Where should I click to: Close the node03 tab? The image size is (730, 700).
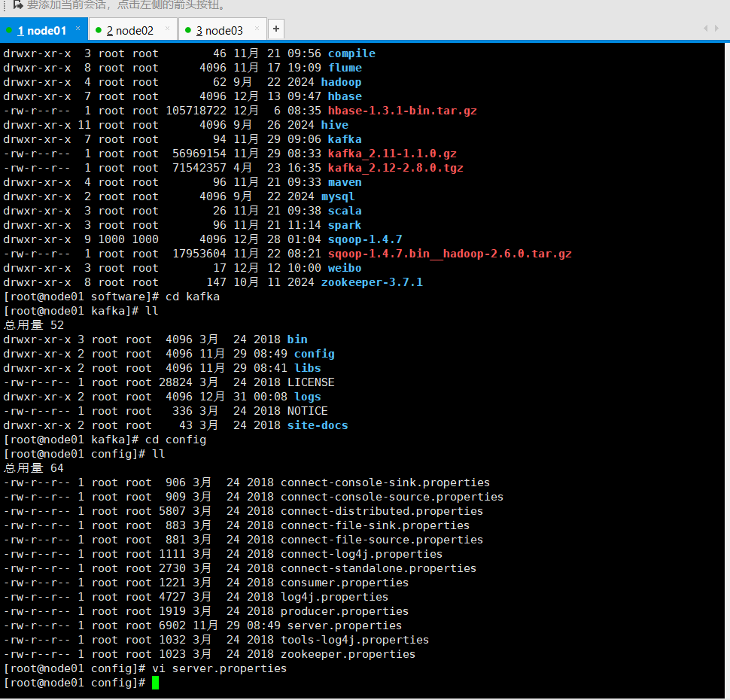click(x=257, y=29)
